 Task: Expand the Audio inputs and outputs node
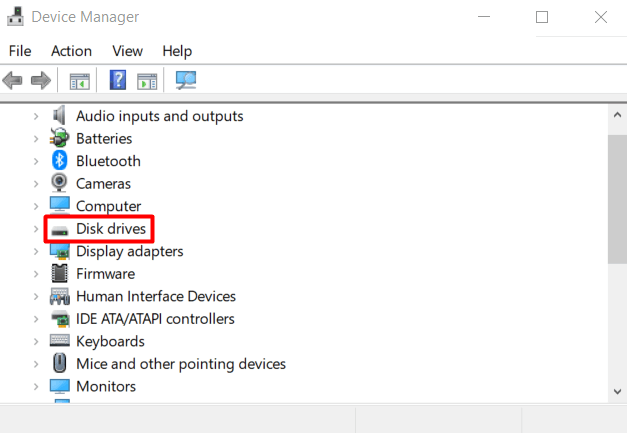tap(36, 116)
